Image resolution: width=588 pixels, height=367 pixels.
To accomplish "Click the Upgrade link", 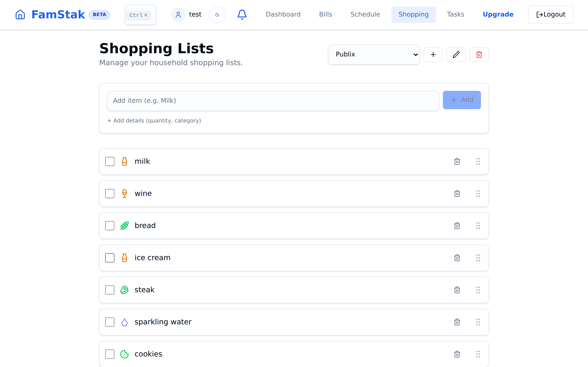I will [x=498, y=14].
